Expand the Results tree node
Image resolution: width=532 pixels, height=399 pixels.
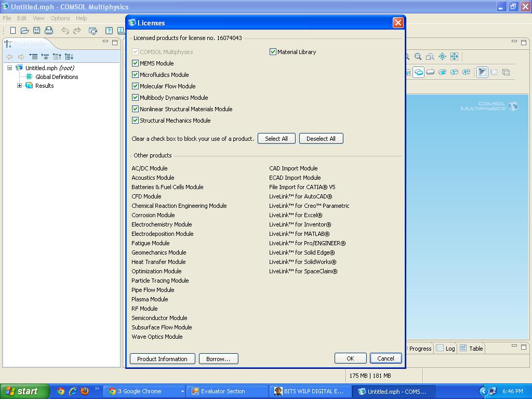click(x=20, y=86)
